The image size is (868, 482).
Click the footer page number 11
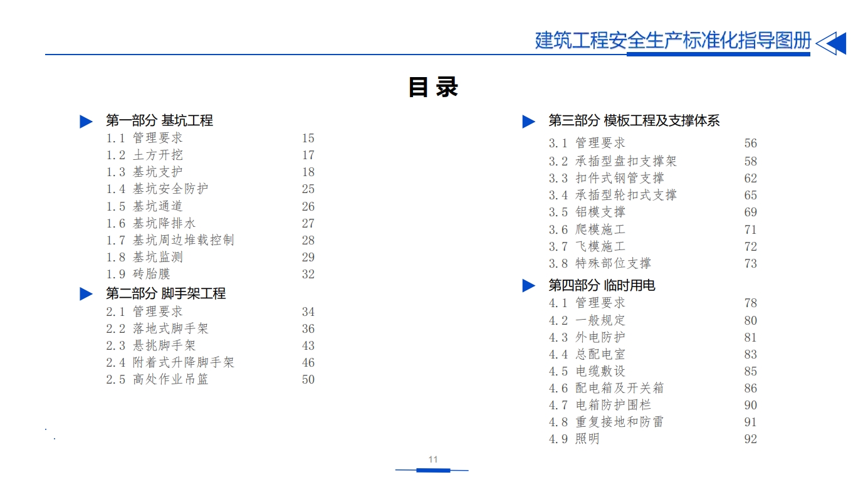(x=433, y=459)
